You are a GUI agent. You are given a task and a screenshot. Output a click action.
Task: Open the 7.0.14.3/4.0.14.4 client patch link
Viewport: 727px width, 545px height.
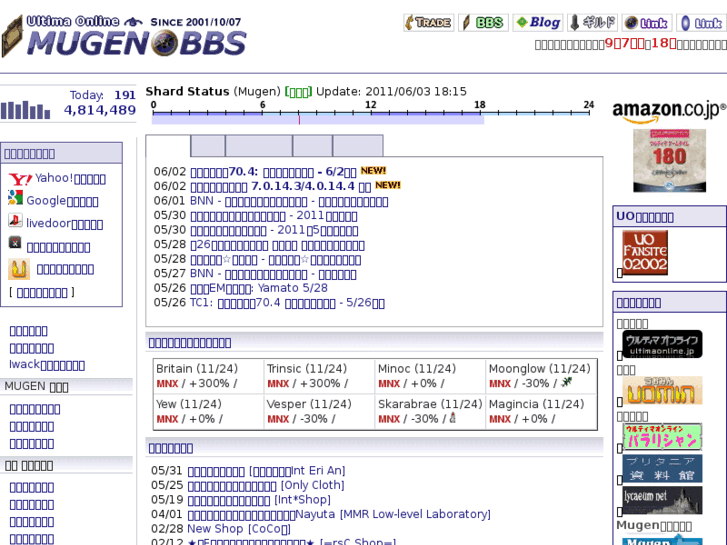click(x=281, y=186)
